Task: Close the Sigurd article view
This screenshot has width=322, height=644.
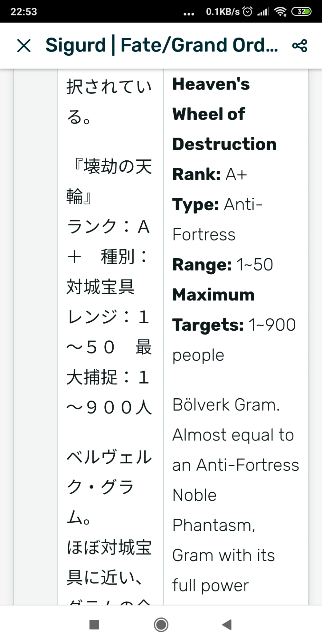Action: click(x=23, y=45)
